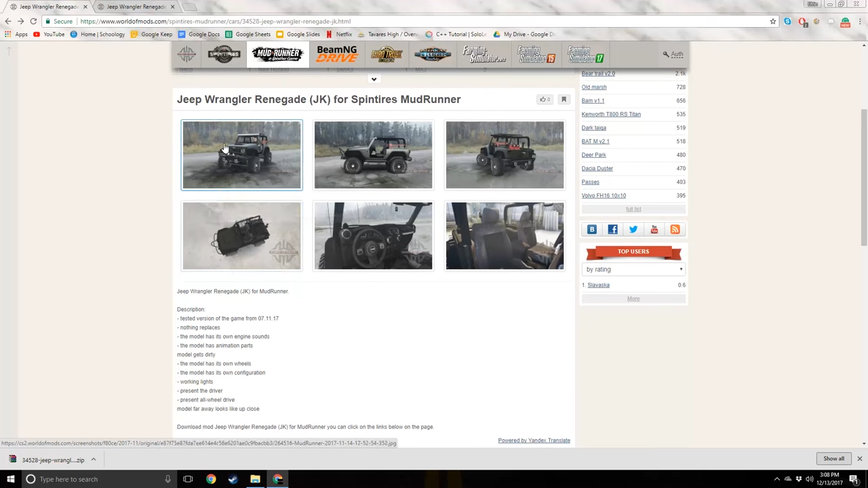Open the Bear trail v2.0 mod link
Image resolution: width=868 pixels, height=488 pixels.
[x=598, y=73]
